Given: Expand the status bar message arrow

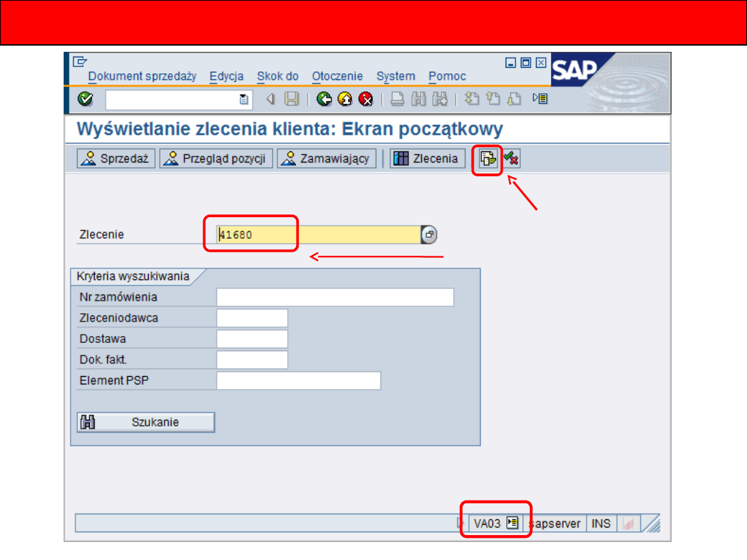Looking at the screenshot, I should point(461,523).
